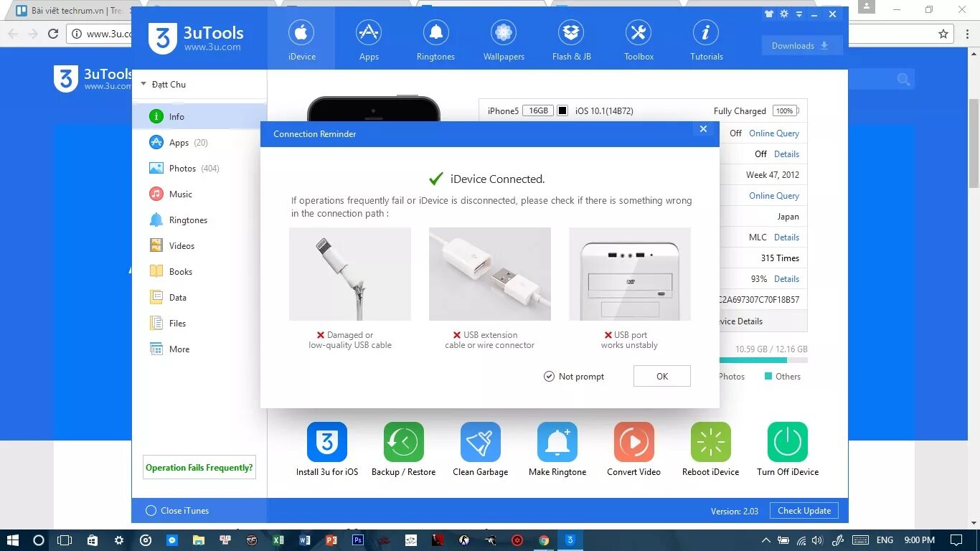The image size is (980, 551).
Task: Click the first Online Query link
Action: (773, 133)
